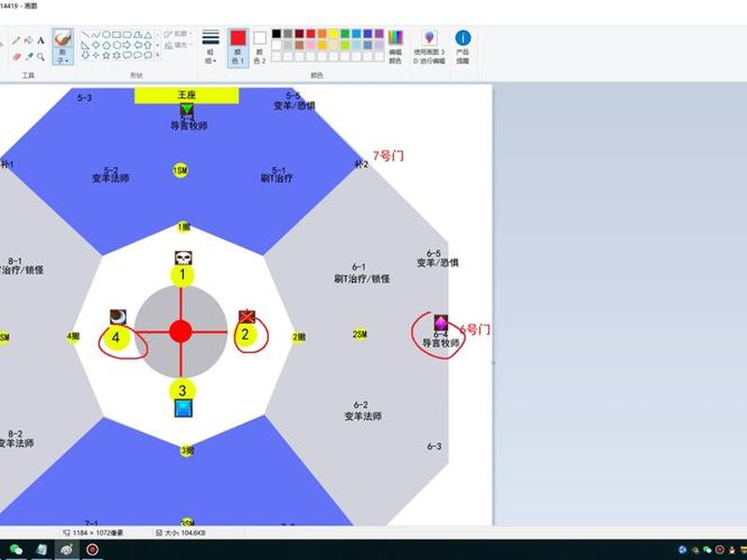
Task: Pick the black color swatch
Action: point(276,34)
